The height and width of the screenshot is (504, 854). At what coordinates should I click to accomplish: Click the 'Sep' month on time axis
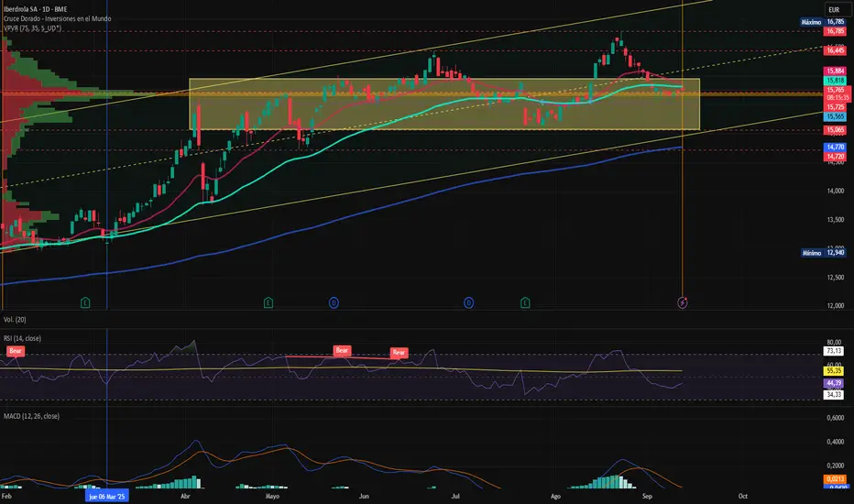click(x=647, y=497)
